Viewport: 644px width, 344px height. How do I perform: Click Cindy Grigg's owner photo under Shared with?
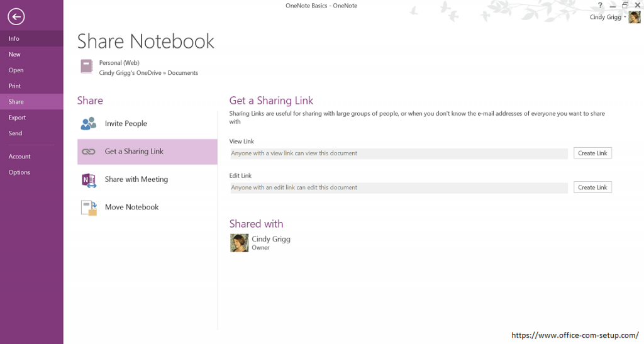click(x=240, y=243)
